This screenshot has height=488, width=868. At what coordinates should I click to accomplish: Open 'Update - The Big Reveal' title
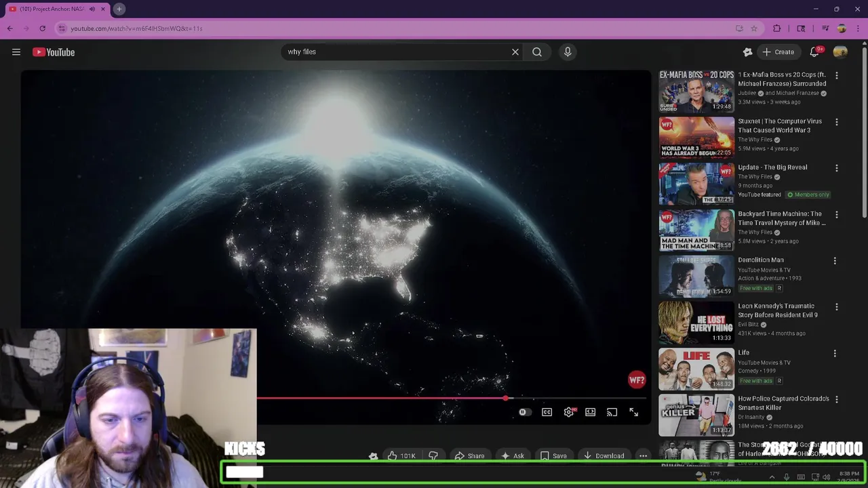pos(772,167)
